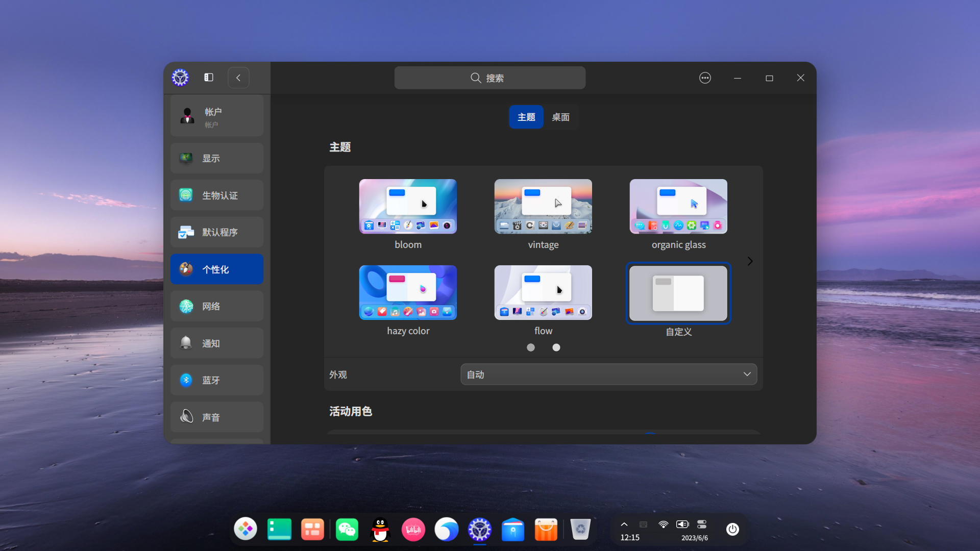Open the three-dot more options menu

(705, 78)
